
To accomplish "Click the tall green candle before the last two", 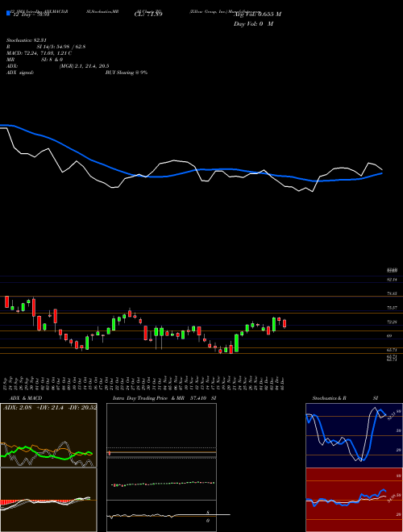I will pyautogui.click(x=274, y=324).
